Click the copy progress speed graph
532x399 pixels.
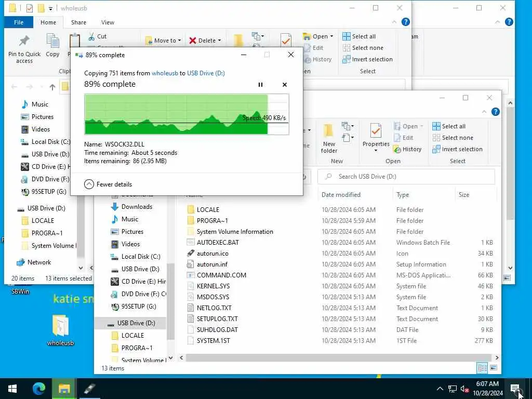[x=187, y=114]
